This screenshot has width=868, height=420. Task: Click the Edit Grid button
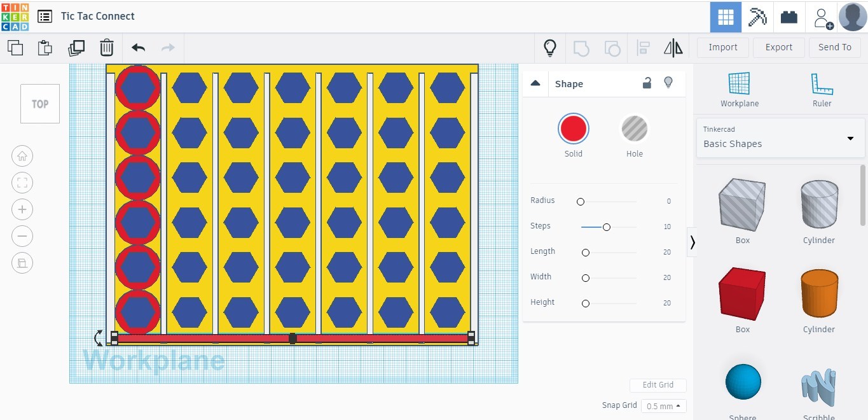[x=658, y=385]
